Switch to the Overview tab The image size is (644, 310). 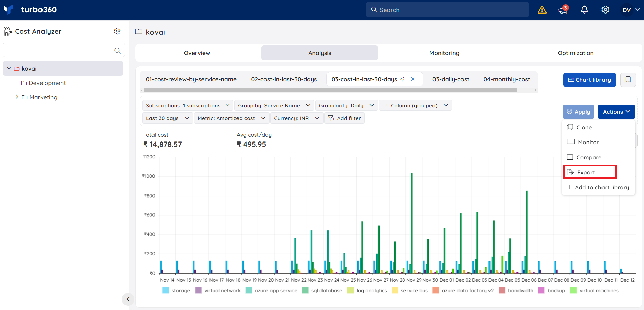click(197, 53)
